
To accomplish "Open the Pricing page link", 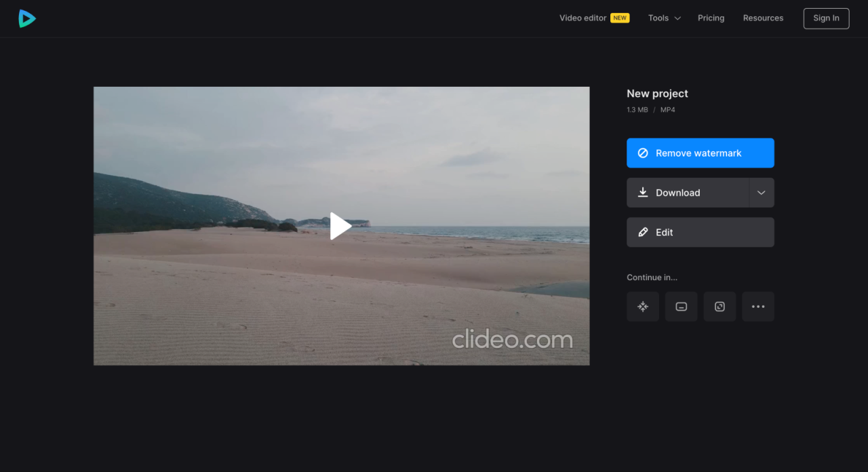I will click(x=711, y=18).
